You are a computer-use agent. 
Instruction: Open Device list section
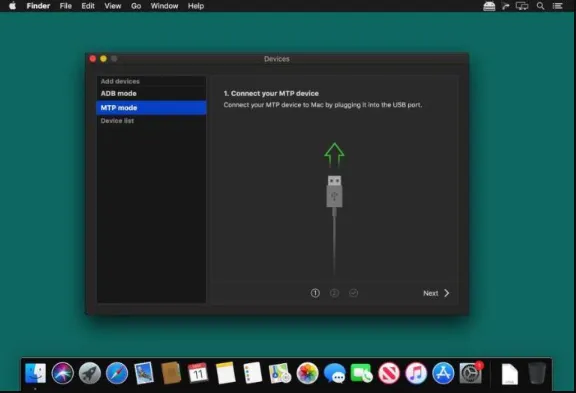[117, 121]
